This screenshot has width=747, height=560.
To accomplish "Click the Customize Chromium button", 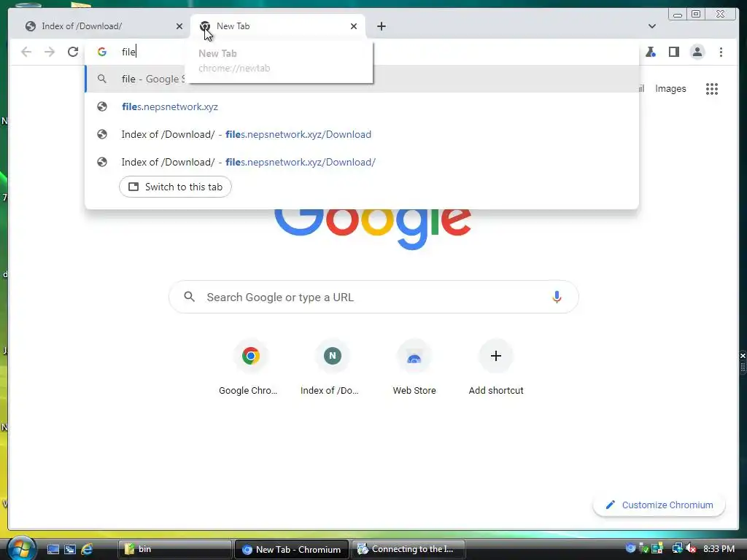I will tap(659, 505).
